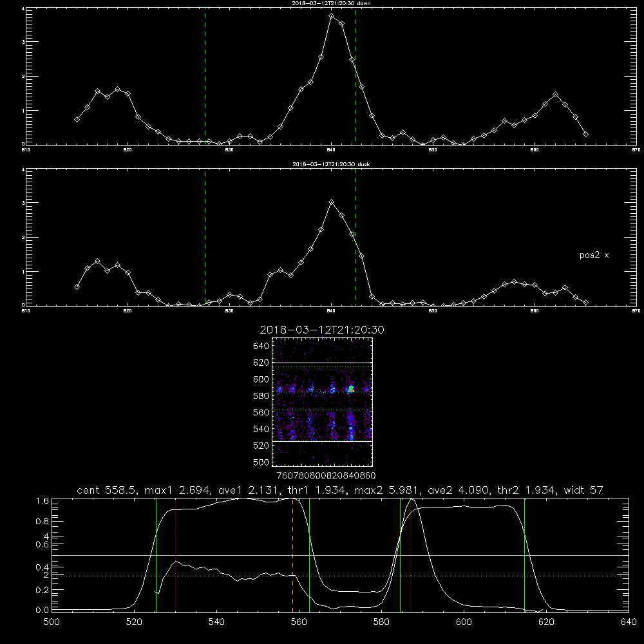Click bottom plot x-axis label '500'
The width and height of the screenshot is (644, 644).
coord(52,622)
